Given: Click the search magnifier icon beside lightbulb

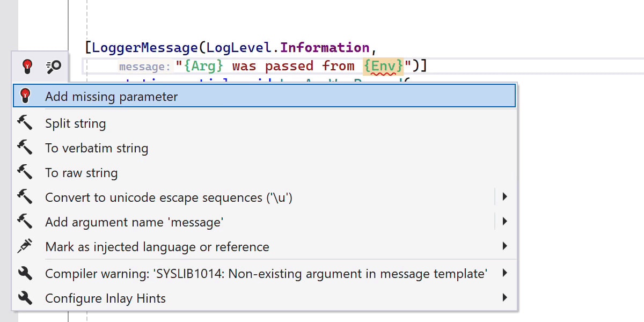Looking at the screenshot, I should click(54, 67).
